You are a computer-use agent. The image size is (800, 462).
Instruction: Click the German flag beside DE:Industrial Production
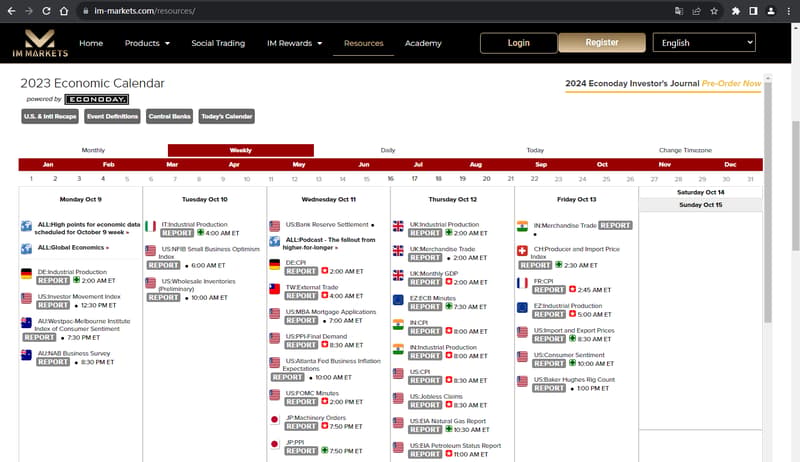(x=27, y=274)
